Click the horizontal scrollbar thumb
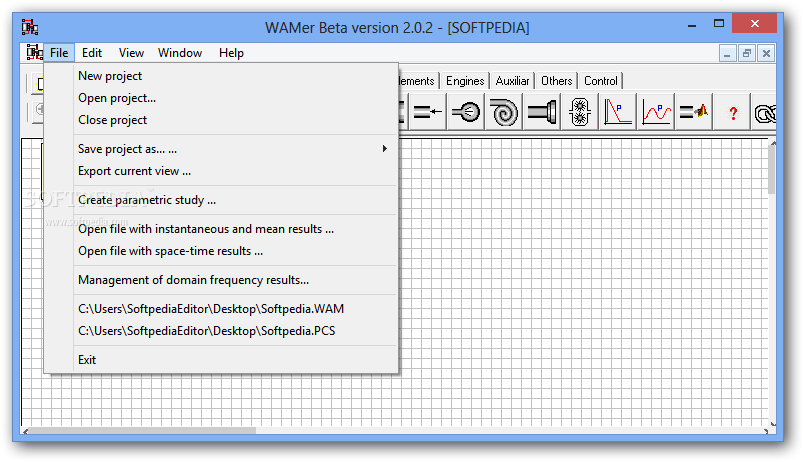The height and width of the screenshot is (462, 804). pyautogui.click(x=143, y=431)
